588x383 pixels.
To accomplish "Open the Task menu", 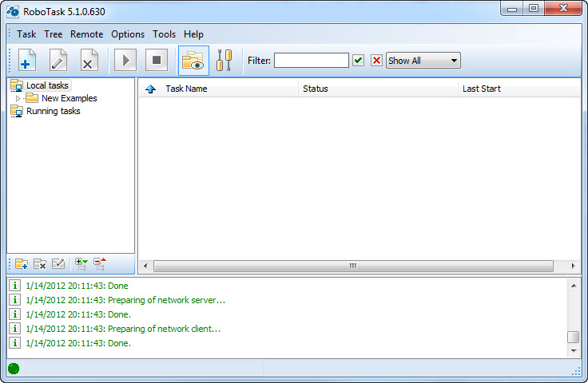I will (26, 34).
